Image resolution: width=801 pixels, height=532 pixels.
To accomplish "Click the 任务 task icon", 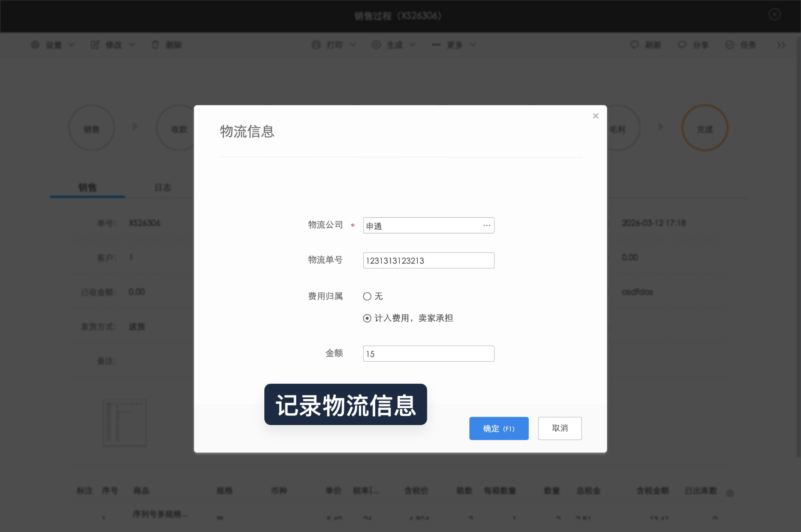I will click(730, 45).
